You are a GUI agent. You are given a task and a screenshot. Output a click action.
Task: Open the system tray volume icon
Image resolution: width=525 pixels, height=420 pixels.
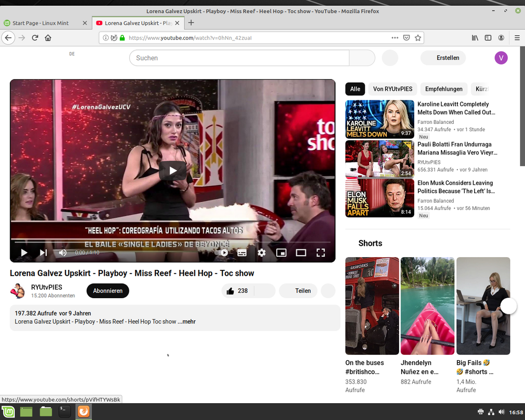pos(501,412)
